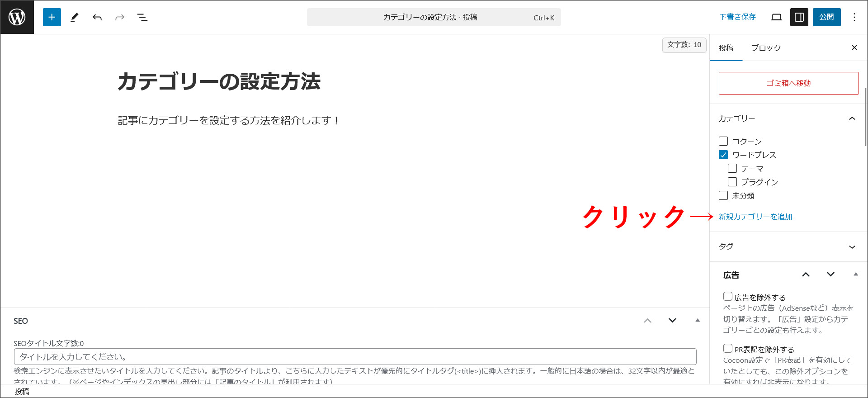Move 広告 panel up arrow
868x398 pixels.
tap(806, 275)
